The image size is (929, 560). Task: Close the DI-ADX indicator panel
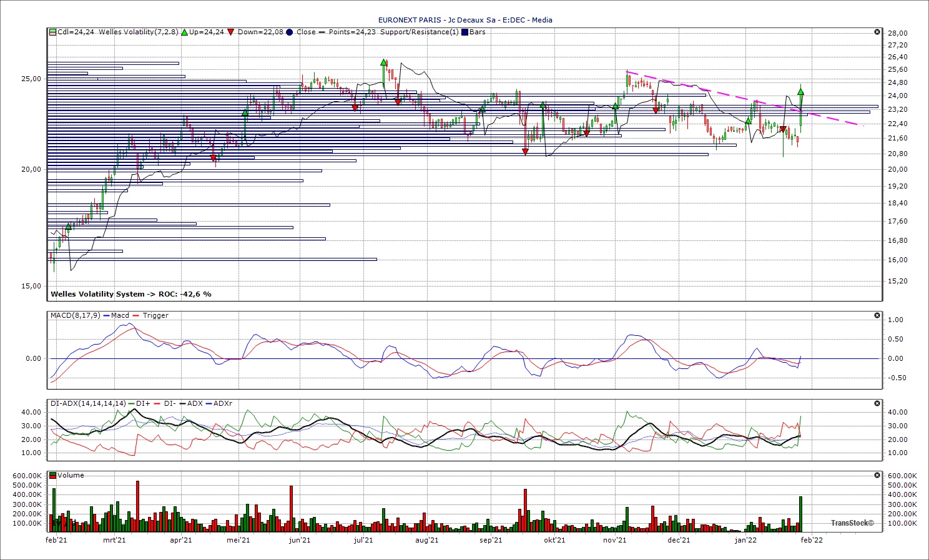coord(877,403)
